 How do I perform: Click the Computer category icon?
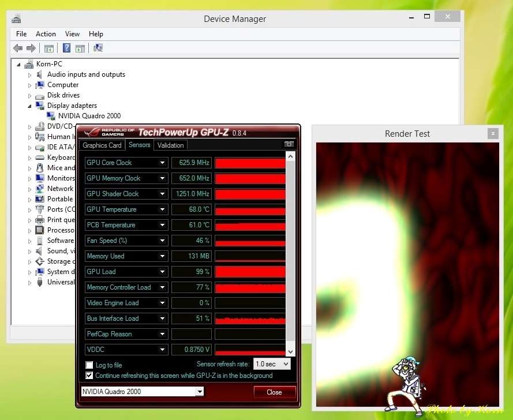click(x=40, y=85)
